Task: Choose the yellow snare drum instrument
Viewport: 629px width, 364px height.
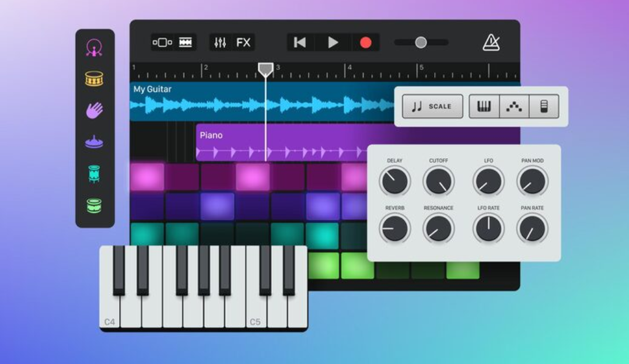Action: [94, 79]
